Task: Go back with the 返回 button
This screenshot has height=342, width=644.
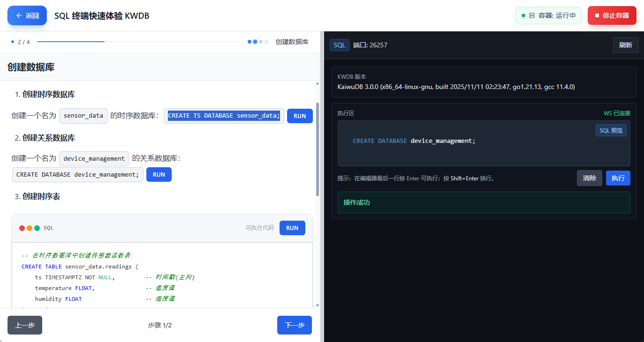Action: click(x=27, y=15)
